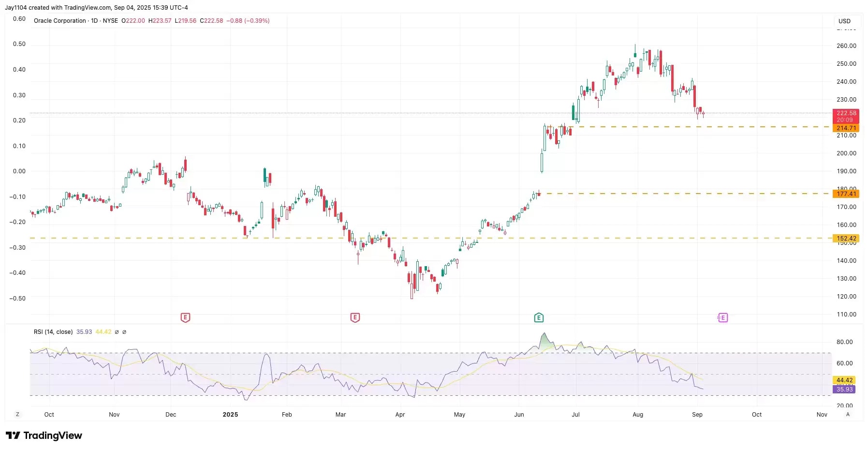Toggle the A auto-scale button
Viewport: 868px width, 450px height.
click(848, 414)
